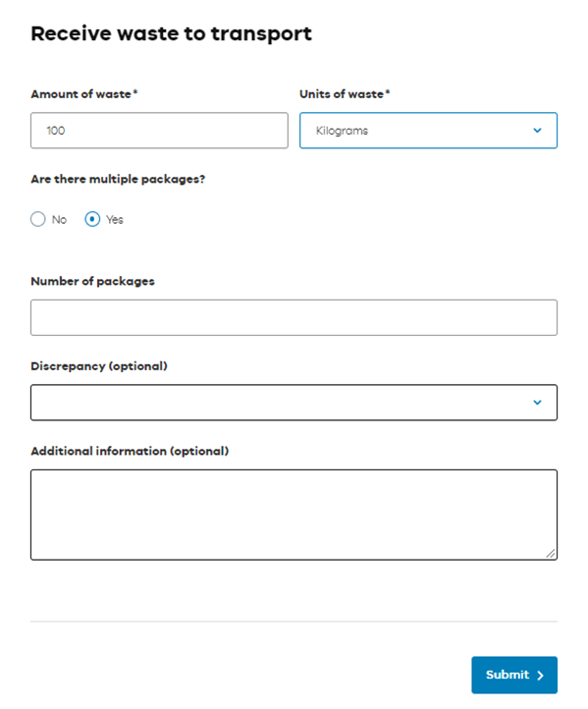Open the Units of waste Kilograms dropdown
The width and height of the screenshot is (588, 709).
pyautogui.click(x=428, y=131)
